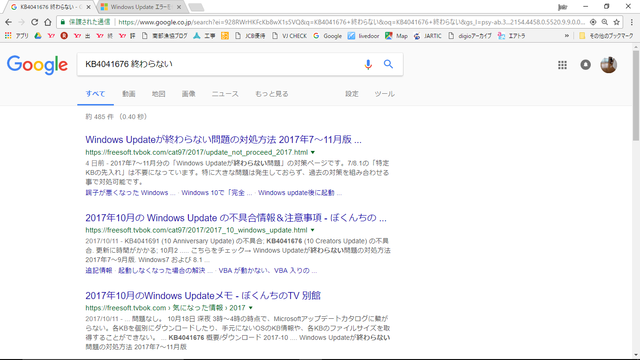Click the zoom magnifier icon in address bar
The height and width of the screenshot is (360, 640).
tap(605, 22)
